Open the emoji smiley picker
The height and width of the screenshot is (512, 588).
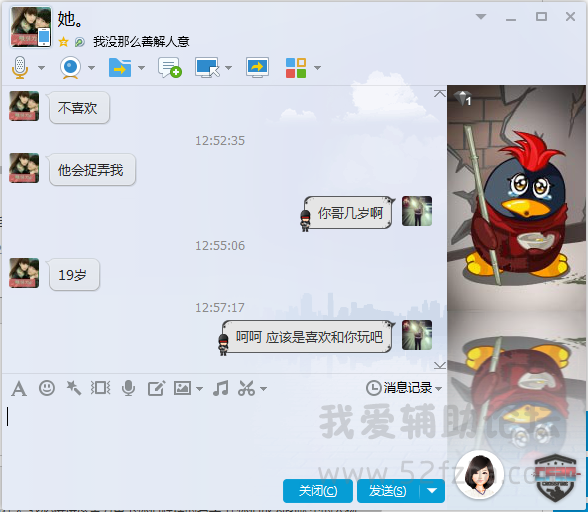click(x=47, y=388)
